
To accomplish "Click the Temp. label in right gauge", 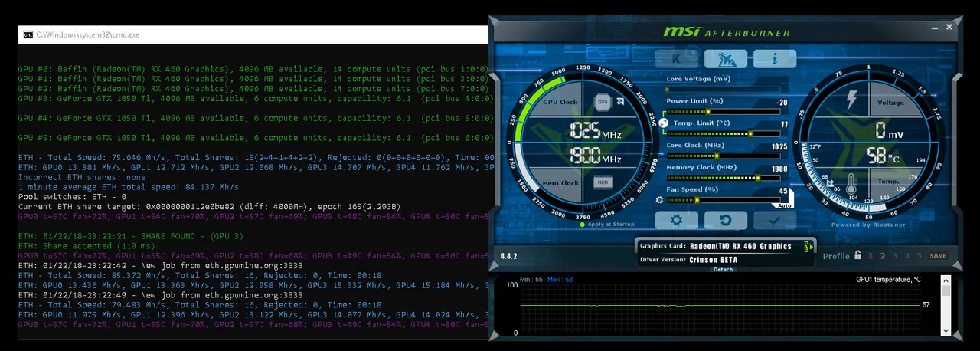I will [888, 182].
